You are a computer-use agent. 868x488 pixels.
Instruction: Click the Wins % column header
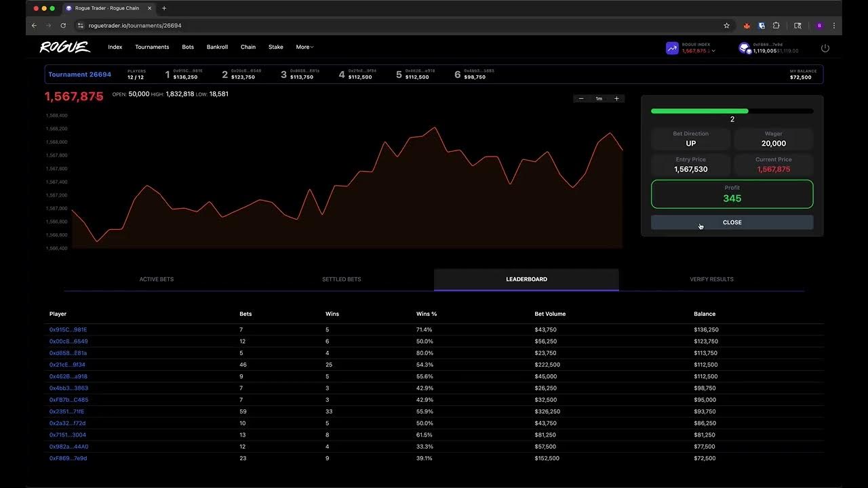click(428, 314)
